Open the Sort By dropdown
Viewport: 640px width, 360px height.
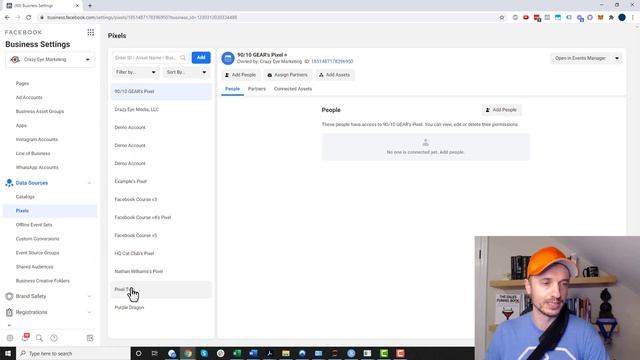(x=187, y=72)
